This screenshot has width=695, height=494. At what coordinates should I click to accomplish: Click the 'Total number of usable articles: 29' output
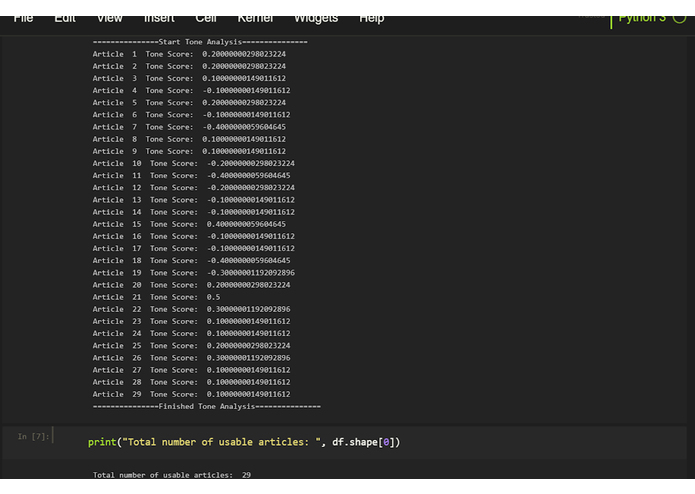(172, 475)
